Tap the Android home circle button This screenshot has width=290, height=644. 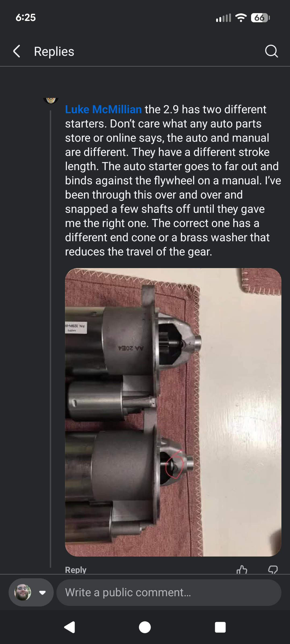click(145, 627)
